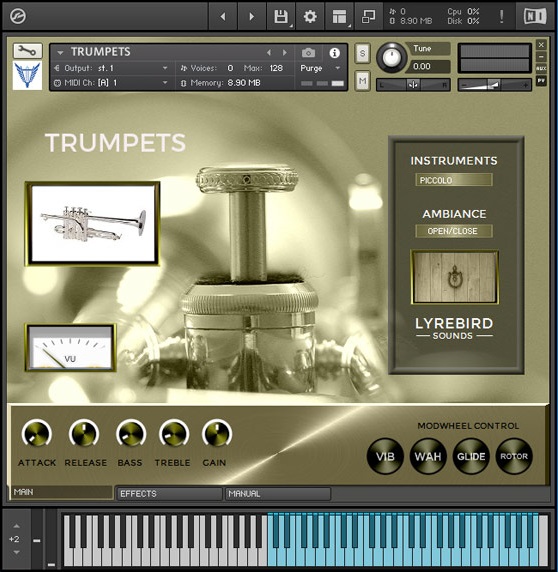Viewport: 558px width, 572px height.
Task: Open the workspace layout panel icon
Action: coord(339,16)
